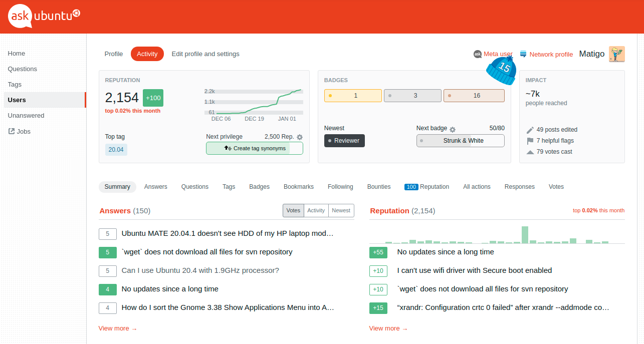The height and width of the screenshot is (344, 644).
Task: Click the Meta user link
Action: pos(498,54)
